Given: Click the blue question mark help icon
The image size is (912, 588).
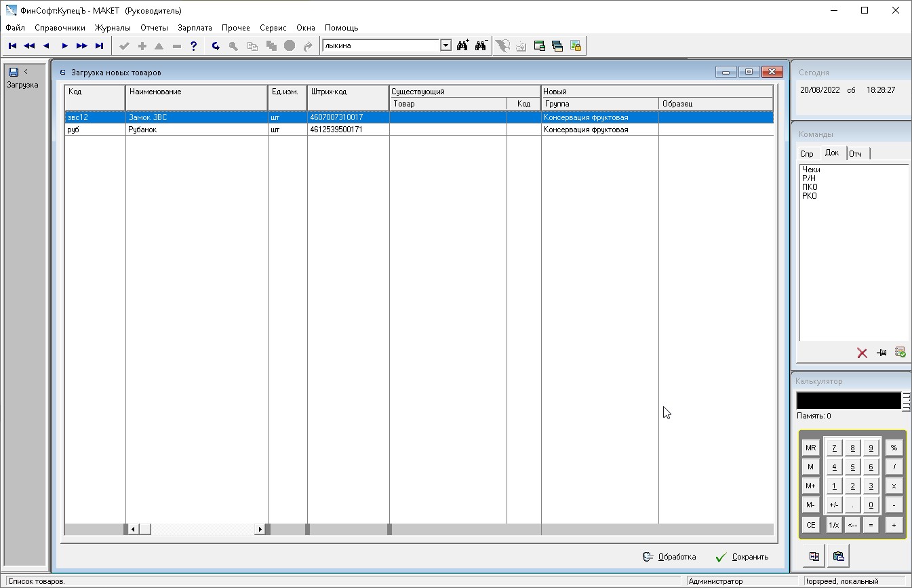Looking at the screenshot, I should pos(194,46).
